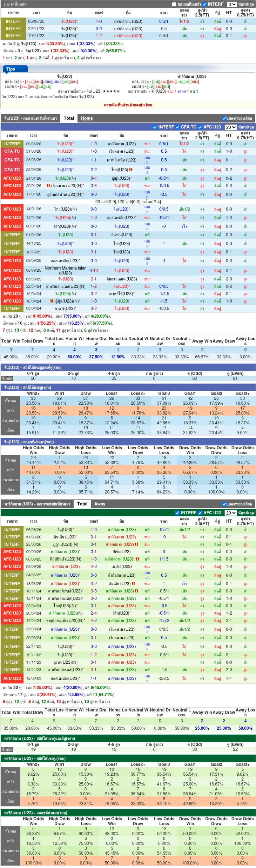Click red card icon beside ไทย(U23) on 25/03/26
Image resolution: width=256 pixels, height=868 pixels.
point(131,170)
